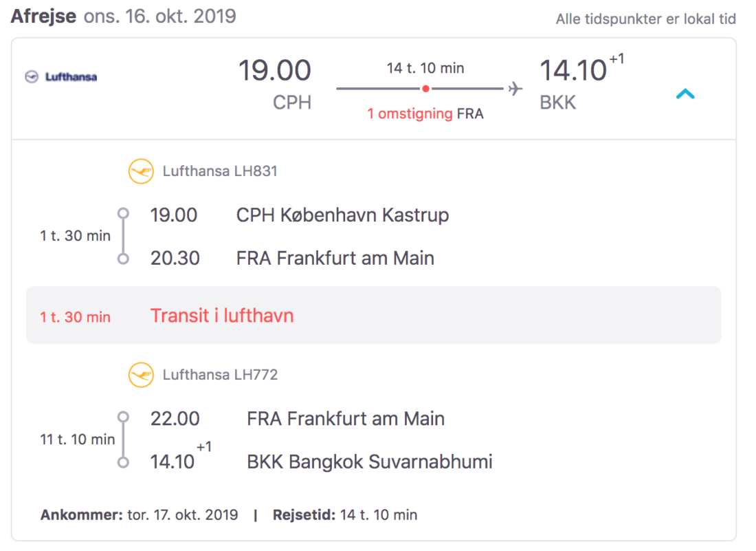
Task: Click the FRA departure circle marker at 22.00
Action: 124,417
